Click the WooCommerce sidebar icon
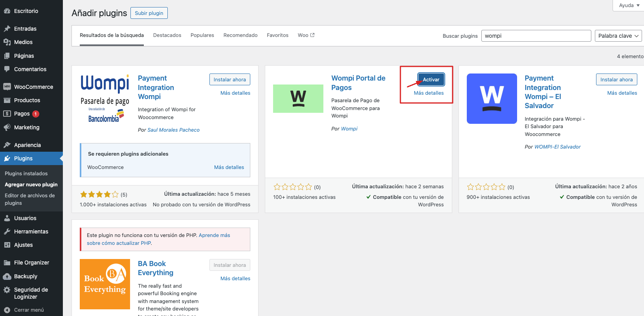 click(7, 87)
